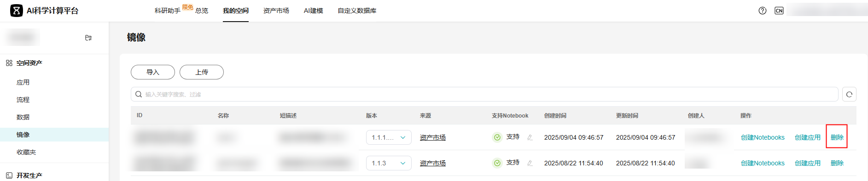Viewport: 868px width, 181px height.
Task: Click the 上传 button
Action: tap(202, 72)
